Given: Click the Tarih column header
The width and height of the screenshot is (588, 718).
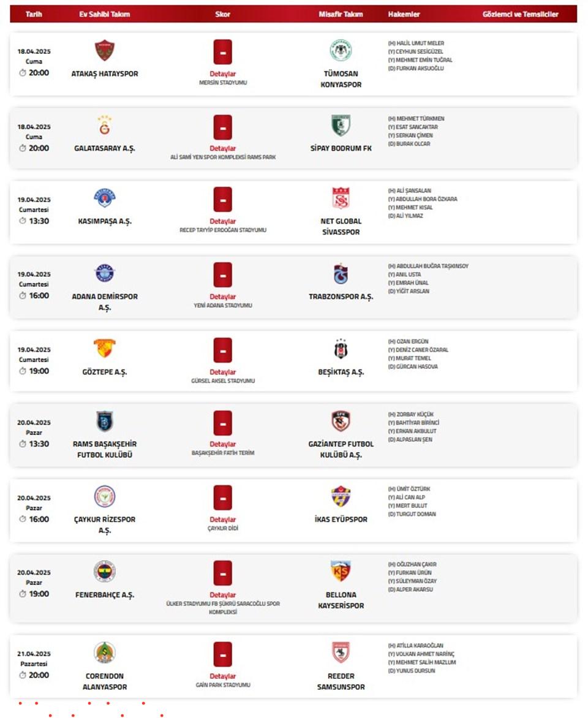Looking at the screenshot, I should 34,14.
